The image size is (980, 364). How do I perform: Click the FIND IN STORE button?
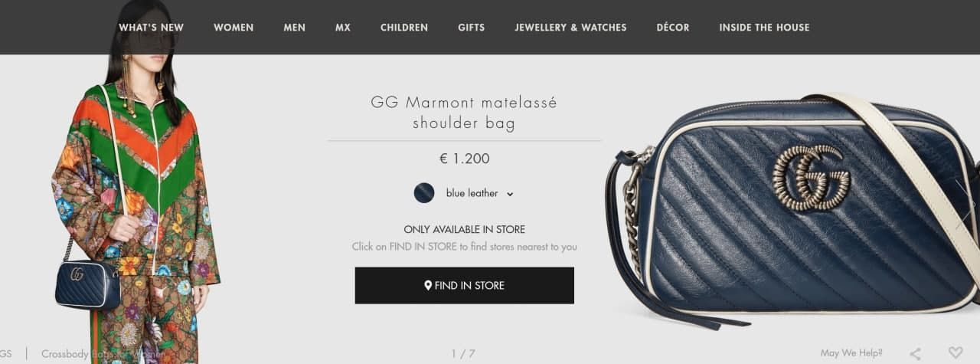pyautogui.click(x=464, y=285)
